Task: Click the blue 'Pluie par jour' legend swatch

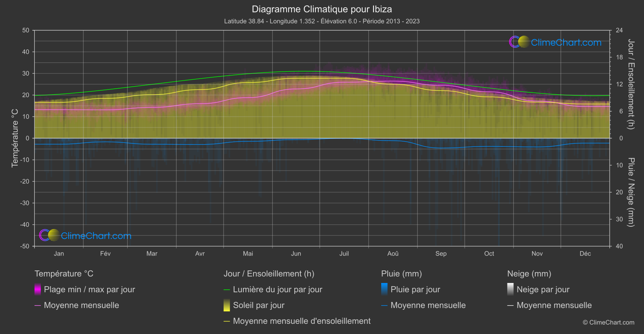Action: (x=384, y=289)
